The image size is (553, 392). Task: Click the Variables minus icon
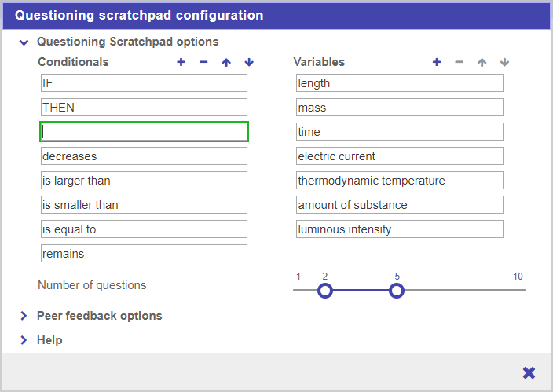(460, 62)
